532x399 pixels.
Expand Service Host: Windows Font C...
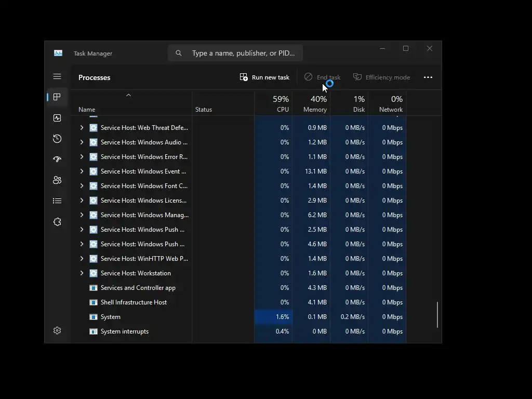[82, 186]
